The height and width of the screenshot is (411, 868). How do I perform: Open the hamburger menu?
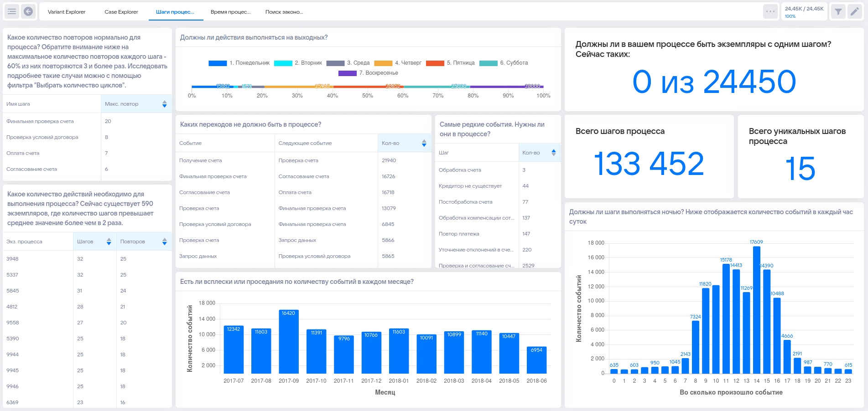12,11
